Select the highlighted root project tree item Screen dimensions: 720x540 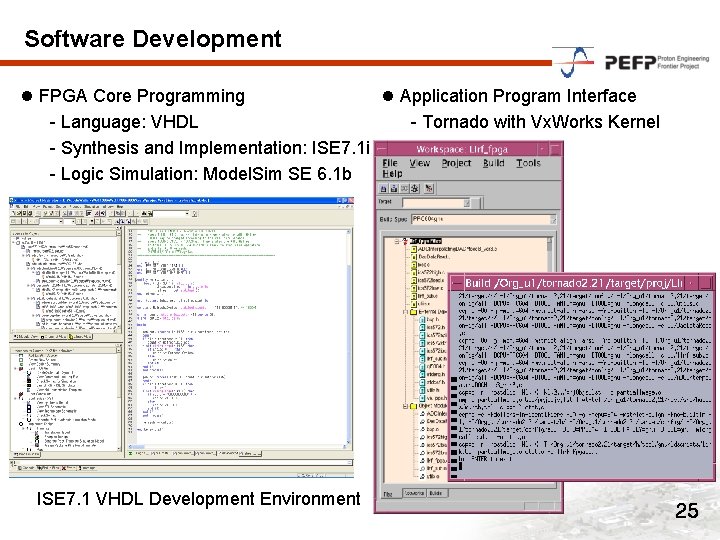(425, 241)
